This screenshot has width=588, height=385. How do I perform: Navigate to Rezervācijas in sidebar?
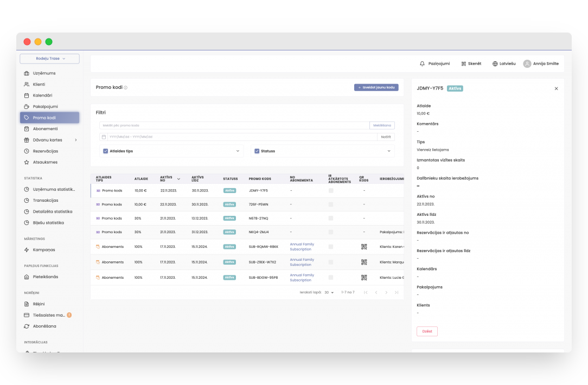pos(45,151)
